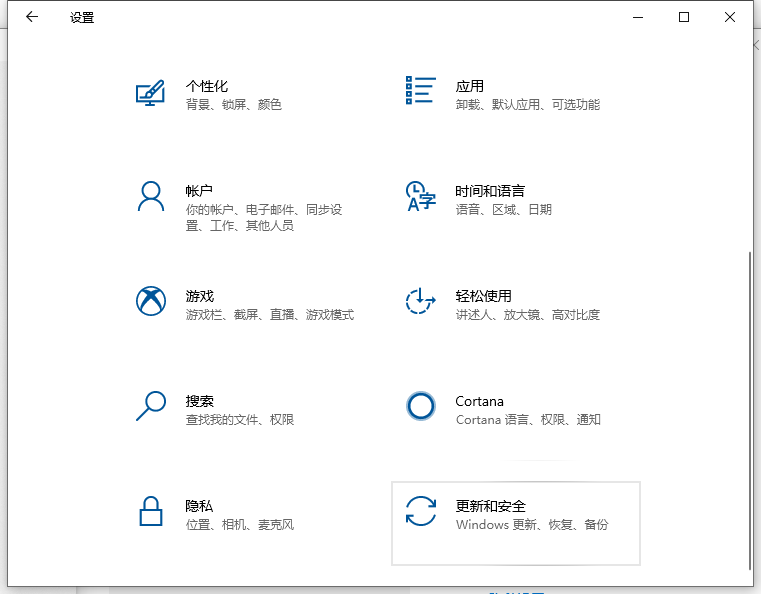Image resolution: width=761 pixels, height=594 pixels.
Task: Click the Xbox icon for 游戏
Action: tap(150, 301)
